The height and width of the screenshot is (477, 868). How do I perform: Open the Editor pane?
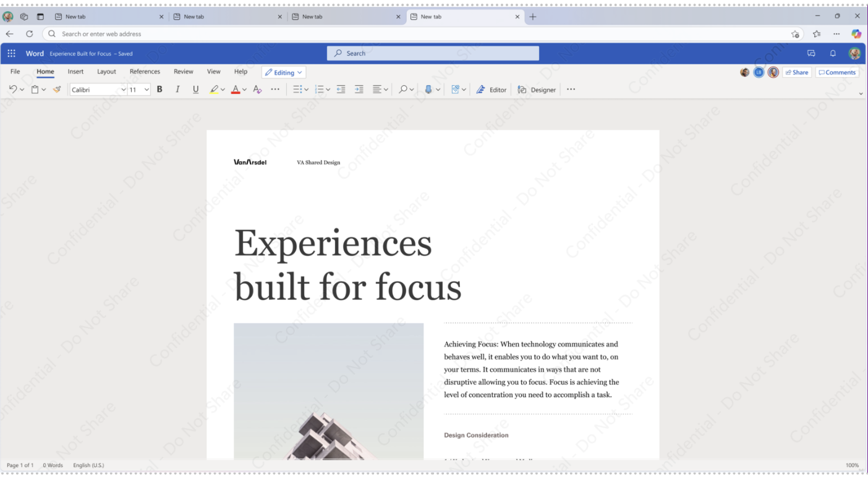click(x=491, y=90)
